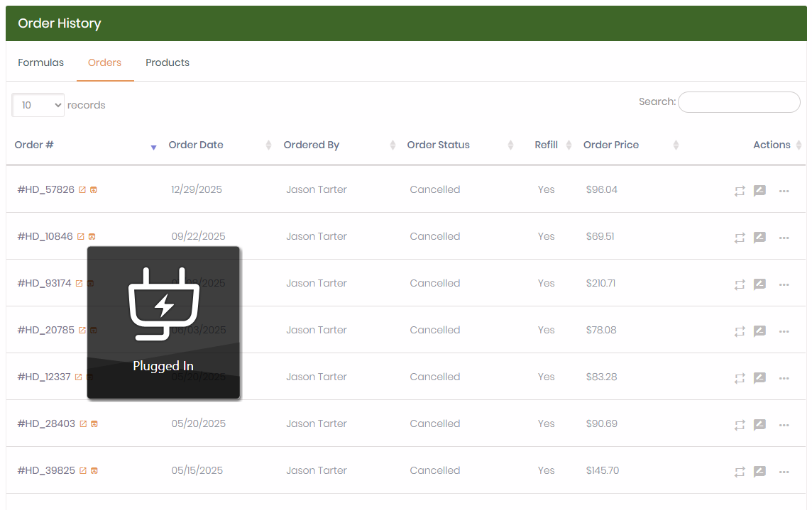Open the note icon for the $78.08 order

coord(759,331)
